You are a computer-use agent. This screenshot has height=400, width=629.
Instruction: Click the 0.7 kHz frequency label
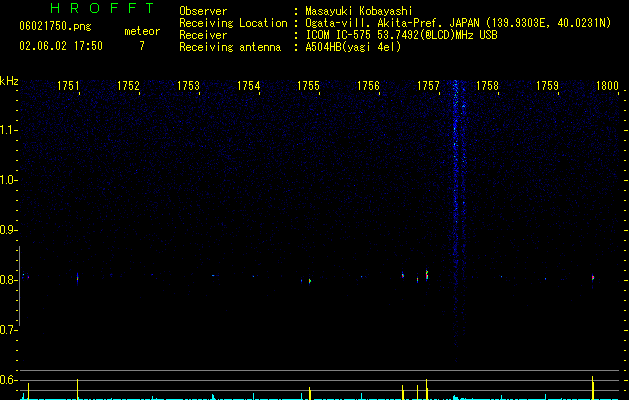point(8,330)
